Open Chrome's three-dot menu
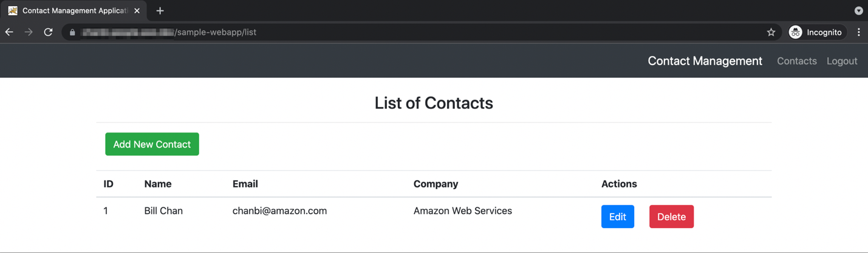Screen dimensions: 868x253 858,32
